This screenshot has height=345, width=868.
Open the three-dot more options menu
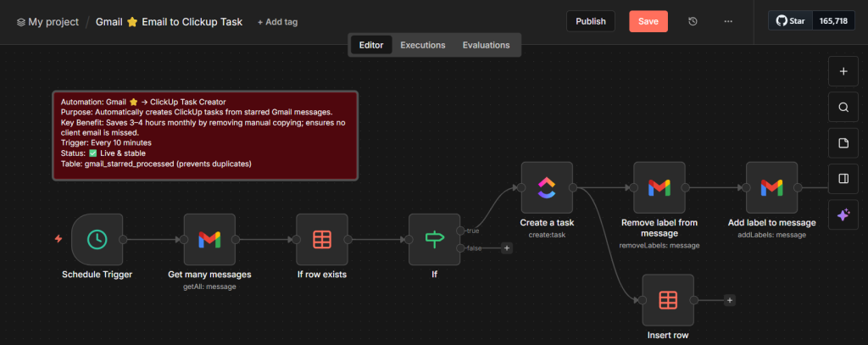click(x=728, y=21)
